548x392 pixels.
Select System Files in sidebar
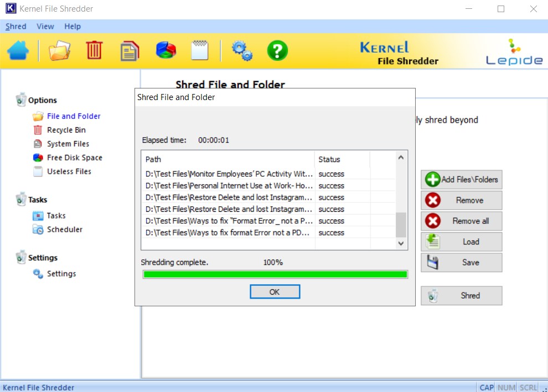[68, 144]
